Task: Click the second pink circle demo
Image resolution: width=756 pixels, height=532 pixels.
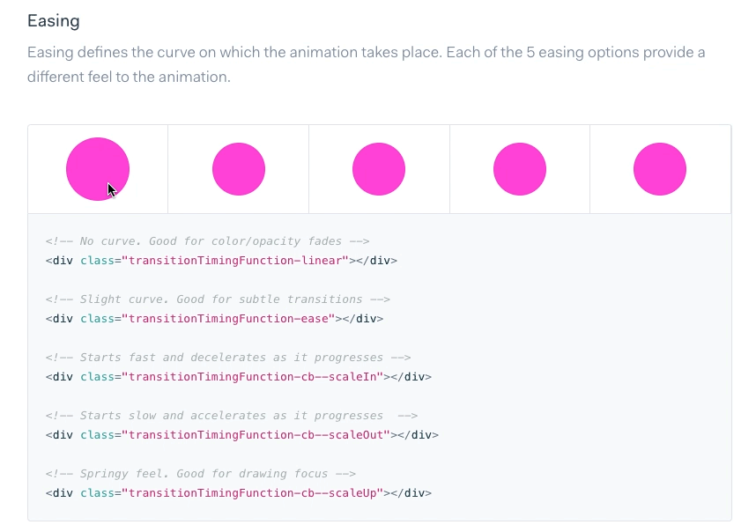Action: coord(238,169)
